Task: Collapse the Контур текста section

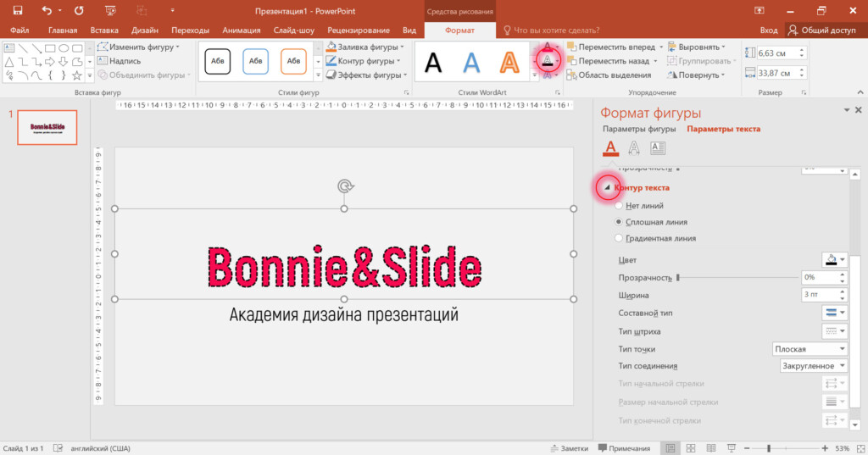Action: coord(607,188)
